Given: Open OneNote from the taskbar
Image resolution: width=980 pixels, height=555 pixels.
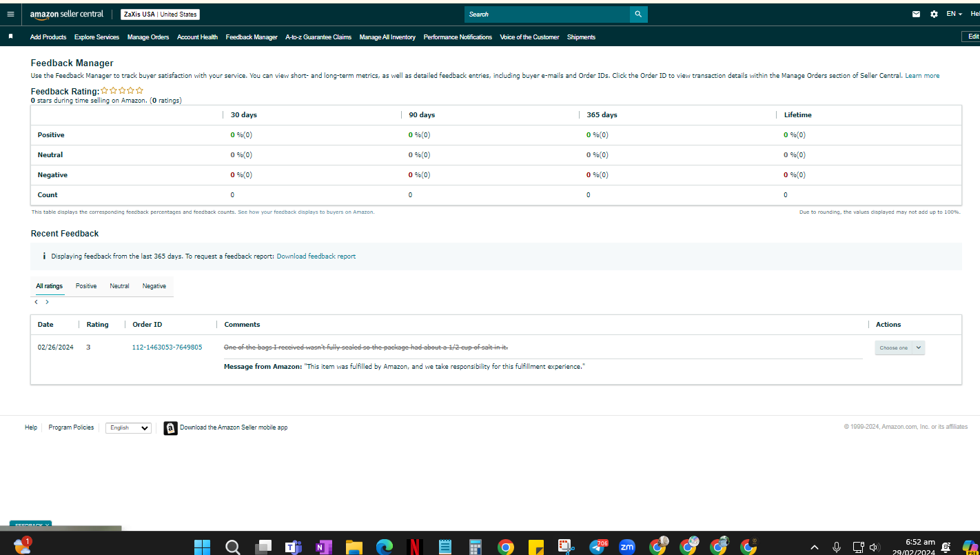Looking at the screenshot, I should [323, 547].
